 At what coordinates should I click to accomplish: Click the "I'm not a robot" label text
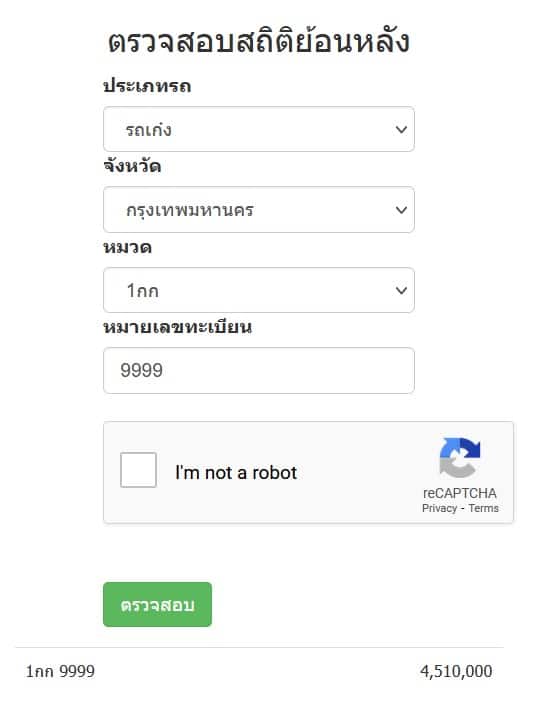tap(236, 473)
